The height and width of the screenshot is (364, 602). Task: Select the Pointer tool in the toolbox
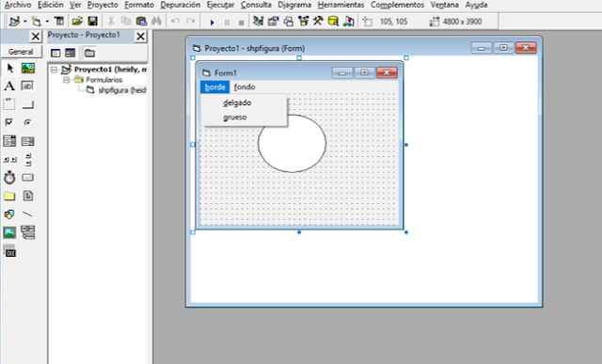(x=10, y=69)
